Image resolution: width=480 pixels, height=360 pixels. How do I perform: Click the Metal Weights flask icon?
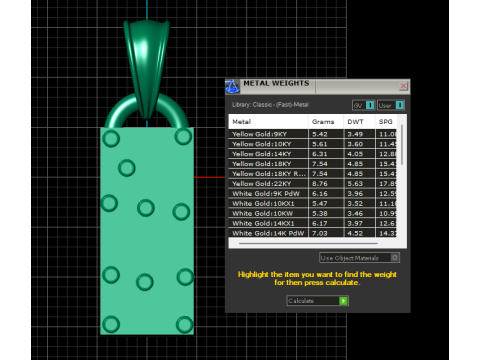click(x=232, y=86)
